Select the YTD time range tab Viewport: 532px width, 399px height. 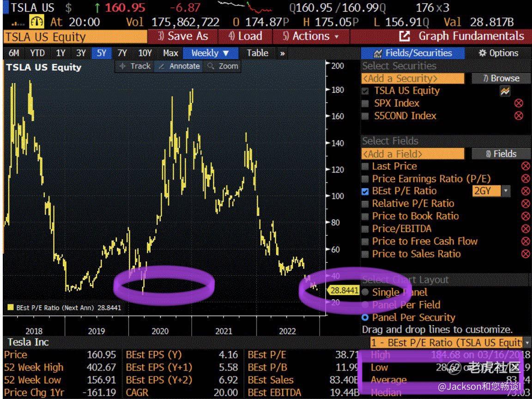pos(37,53)
